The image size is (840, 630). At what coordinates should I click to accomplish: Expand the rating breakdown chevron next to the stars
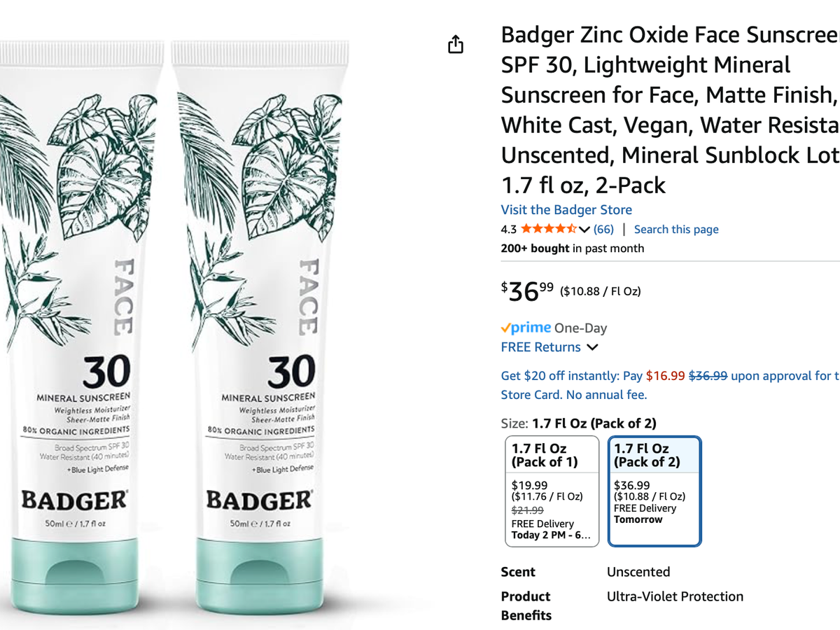pos(584,230)
